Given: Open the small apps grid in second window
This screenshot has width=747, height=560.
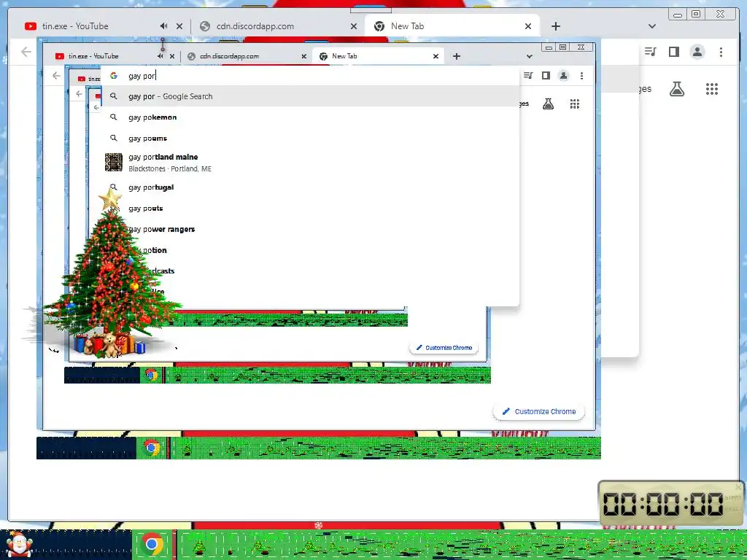Looking at the screenshot, I should (x=575, y=104).
